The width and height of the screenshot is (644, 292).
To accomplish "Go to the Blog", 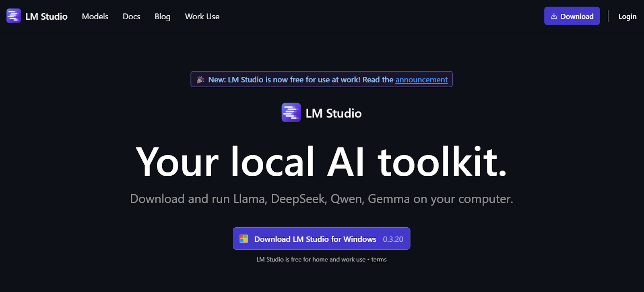I will 163,16.
